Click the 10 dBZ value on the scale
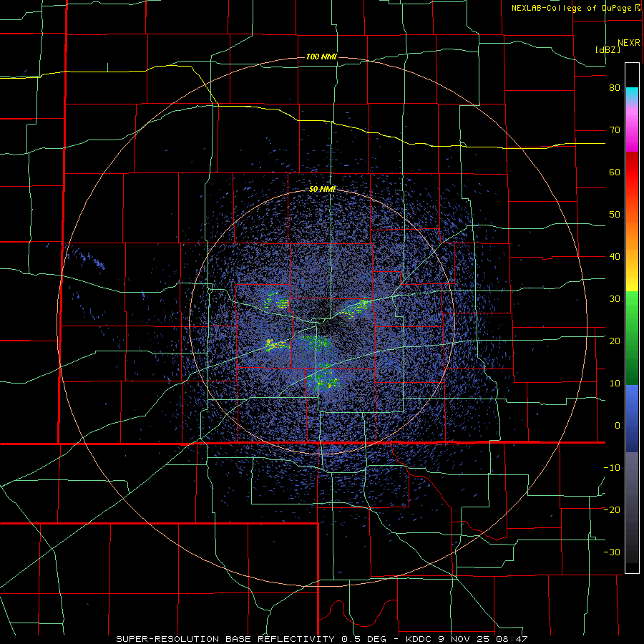This screenshot has height=644, width=644. [615, 384]
